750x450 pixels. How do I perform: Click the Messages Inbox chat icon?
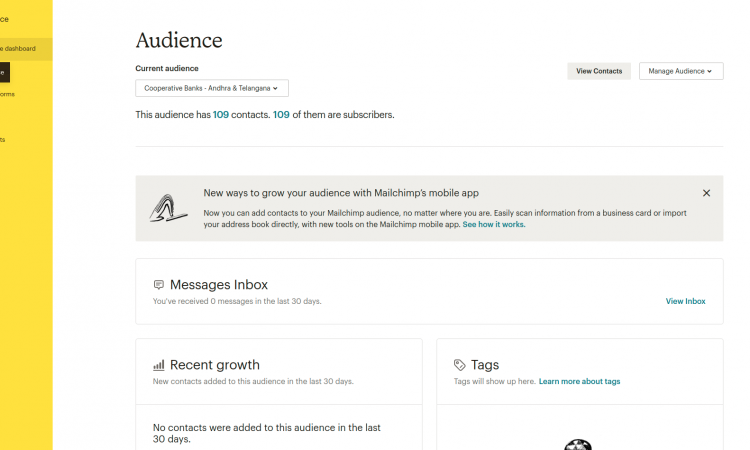pos(159,285)
